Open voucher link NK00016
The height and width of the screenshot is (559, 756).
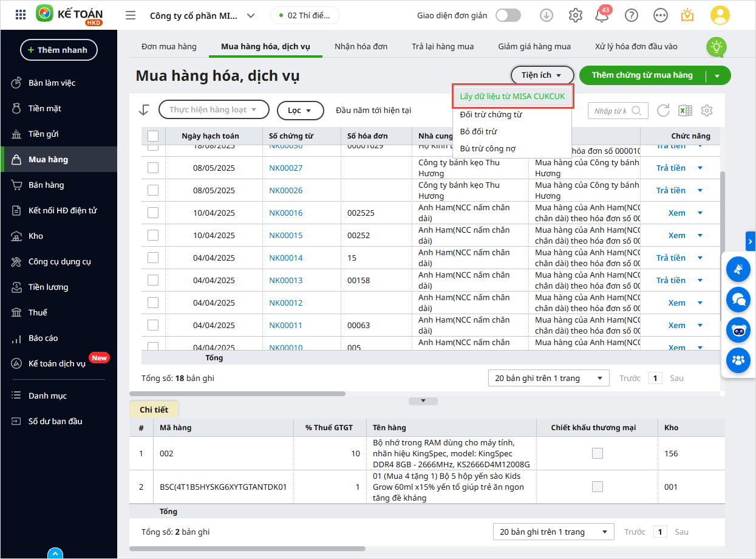(x=285, y=213)
